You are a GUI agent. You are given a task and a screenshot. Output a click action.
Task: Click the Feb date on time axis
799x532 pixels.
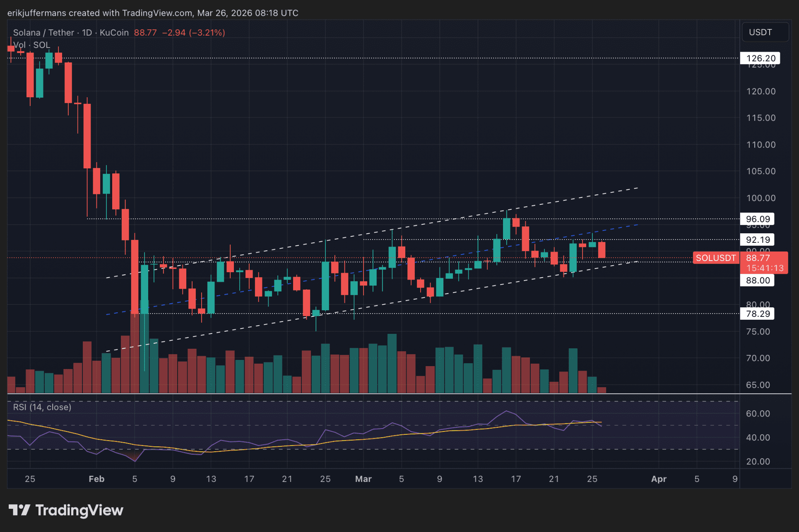[x=96, y=479]
